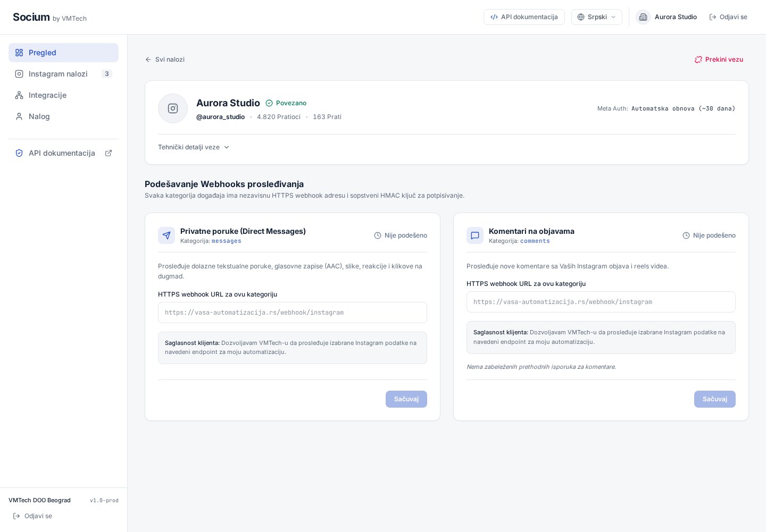766x532 pixels.
Task: Click the Integracije network icon
Action: point(19,95)
